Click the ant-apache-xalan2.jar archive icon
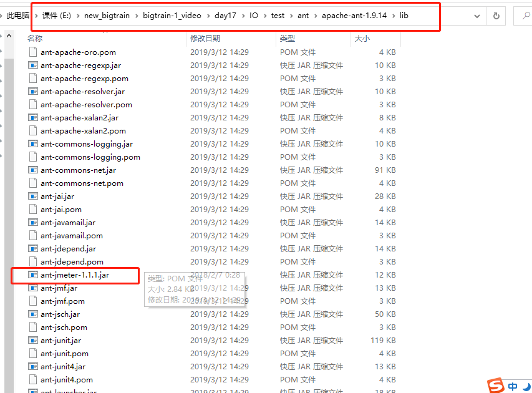 click(33, 118)
